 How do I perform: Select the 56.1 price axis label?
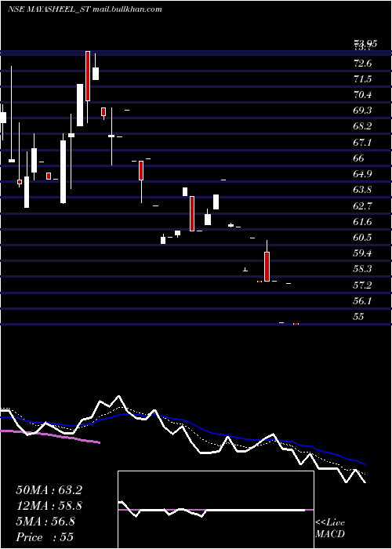[362, 301]
